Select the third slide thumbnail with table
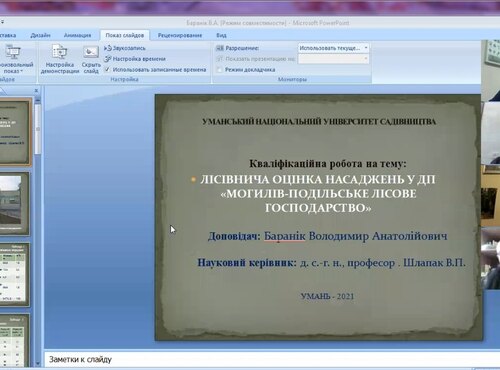Screen dimensions: 500x370 [x=14, y=274]
